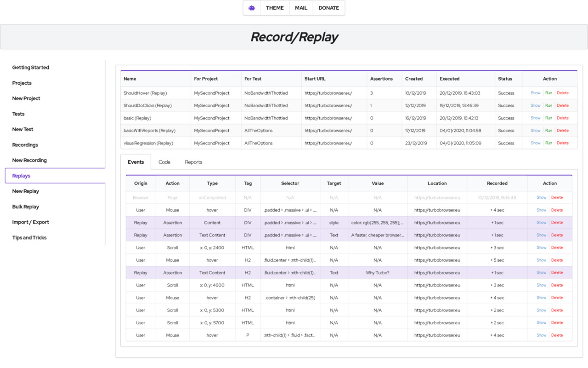Image resolution: width=588 pixels, height=368 pixels.
Task: Click the Recorded column header
Action: click(497, 183)
